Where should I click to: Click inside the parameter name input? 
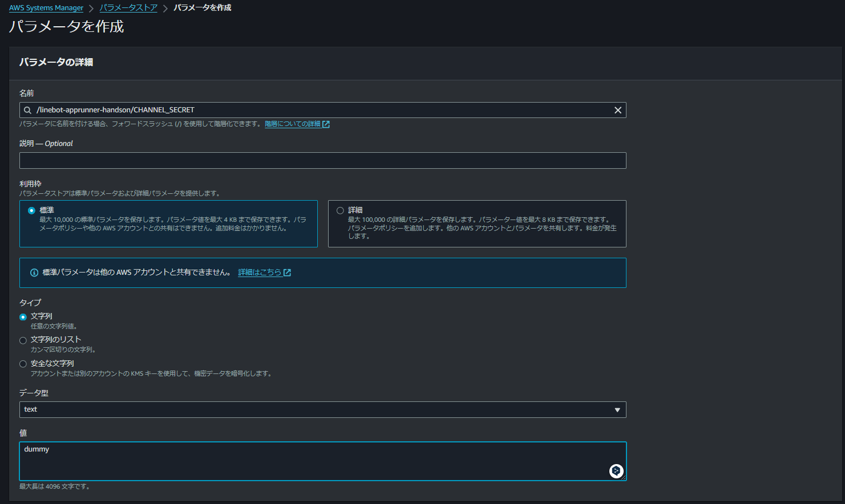pyautogui.click(x=285, y=109)
